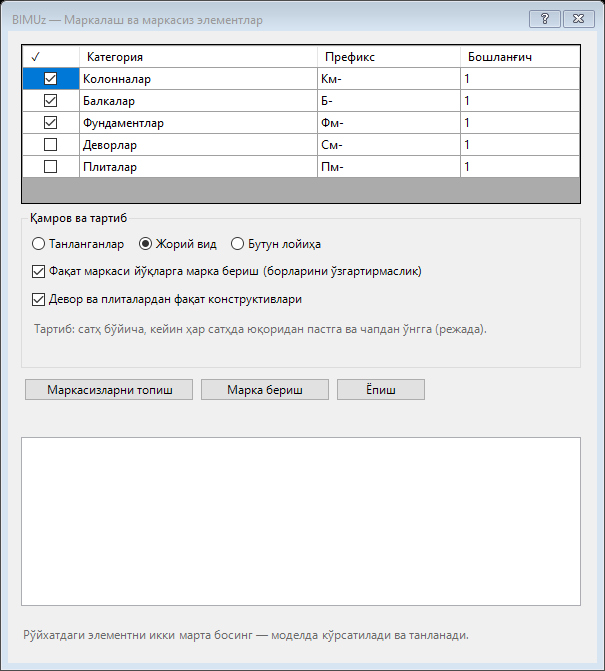Select the Фундаментлар category cell
Viewport: 605px width, 671px height.
(199, 123)
